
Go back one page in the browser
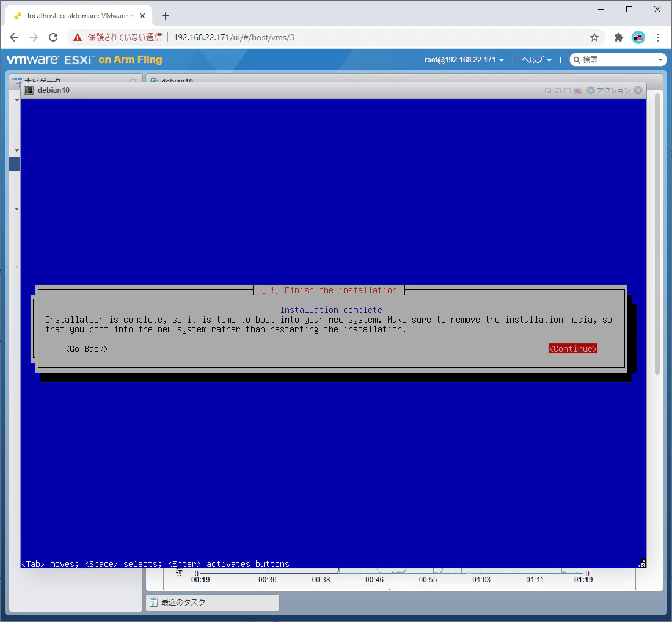pos(14,37)
